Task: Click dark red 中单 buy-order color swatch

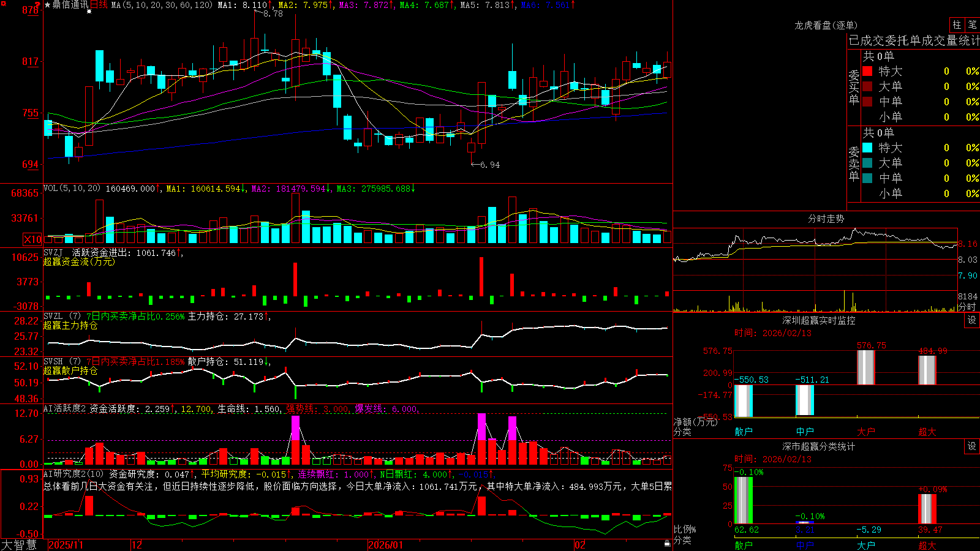Action: coord(867,102)
